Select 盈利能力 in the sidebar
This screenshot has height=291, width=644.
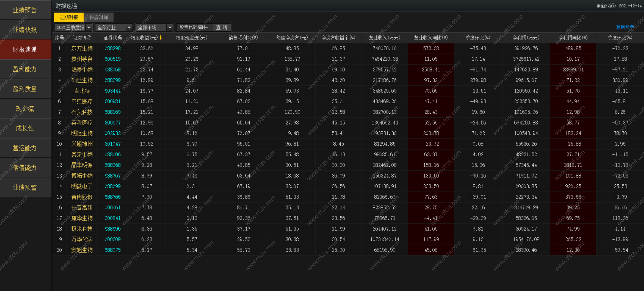(25, 69)
